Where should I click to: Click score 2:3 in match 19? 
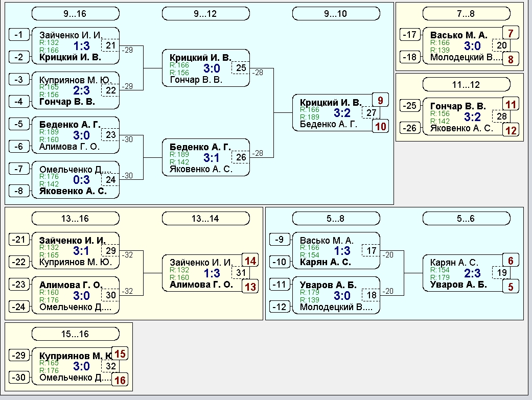pos(472,273)
